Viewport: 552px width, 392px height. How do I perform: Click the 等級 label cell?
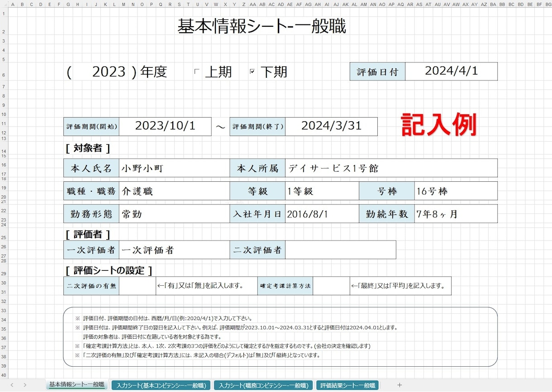coord(257,191)
